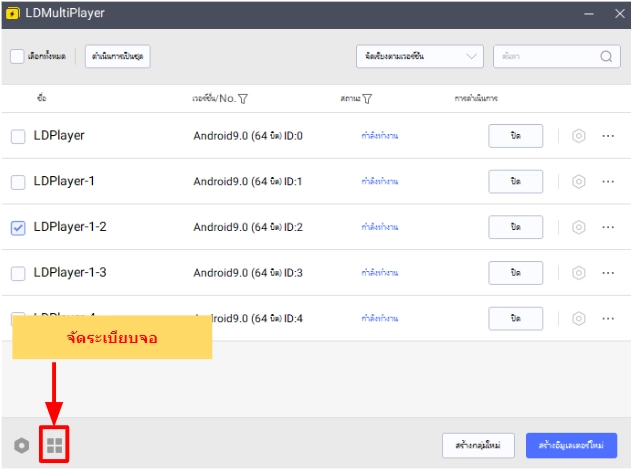Viewport: 631px width, 469px height.
Task: Click the blue create new emulator button
Action: pyautogui.click(x=578, y=445)
